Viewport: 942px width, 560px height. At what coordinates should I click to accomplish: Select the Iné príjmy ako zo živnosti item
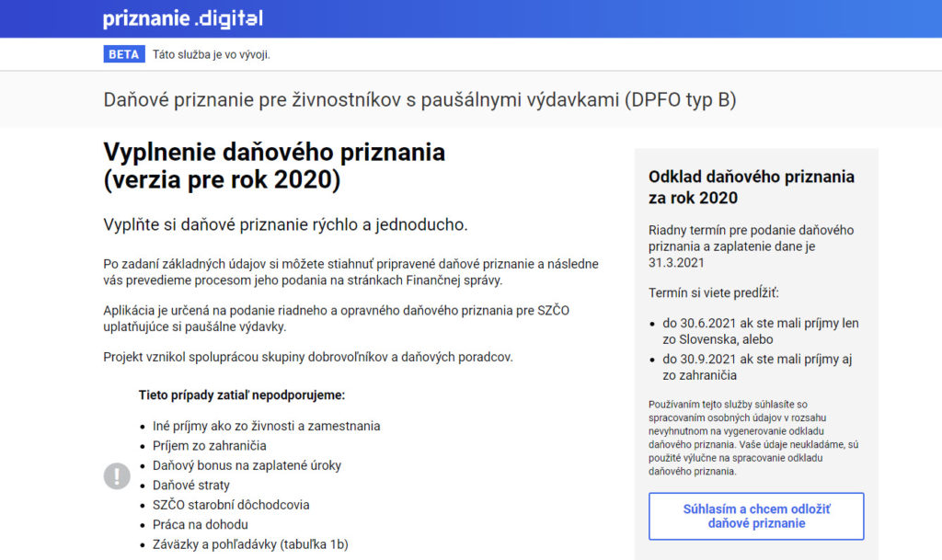point(266,426)
